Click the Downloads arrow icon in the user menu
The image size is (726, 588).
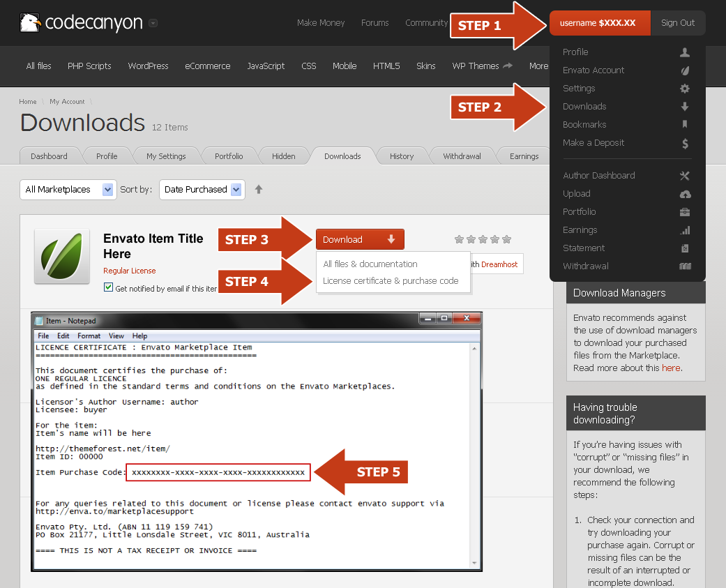click(x=685, y=107)
